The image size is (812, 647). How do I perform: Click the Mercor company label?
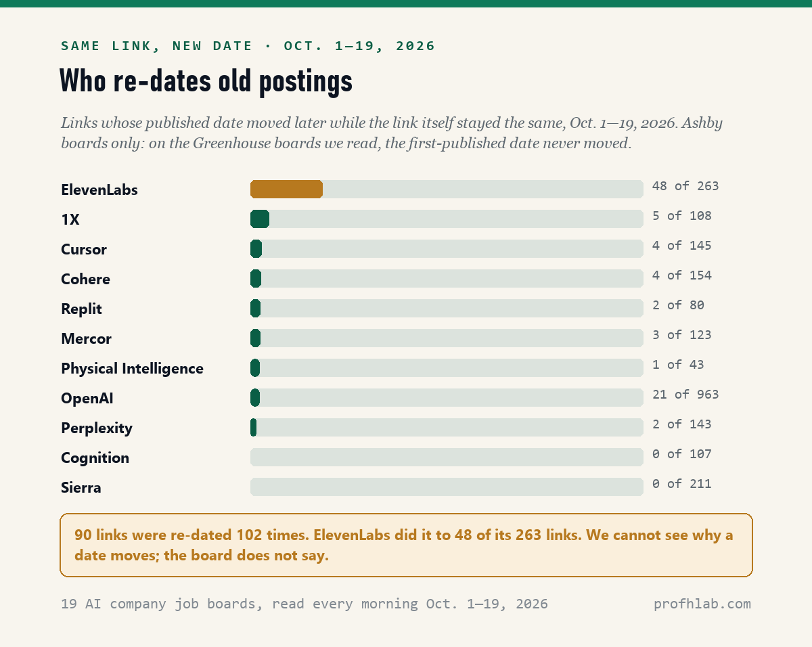click(x=86, y=339)
